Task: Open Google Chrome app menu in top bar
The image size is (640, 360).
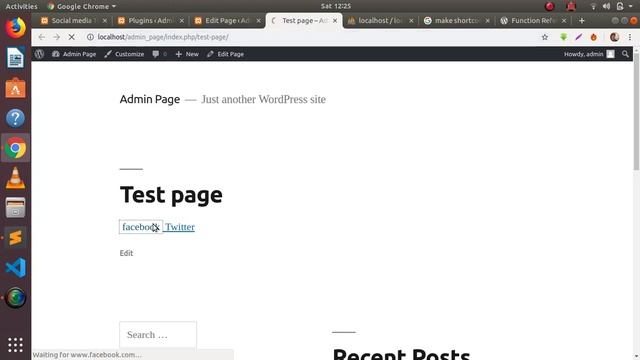Action: [81, 6]
